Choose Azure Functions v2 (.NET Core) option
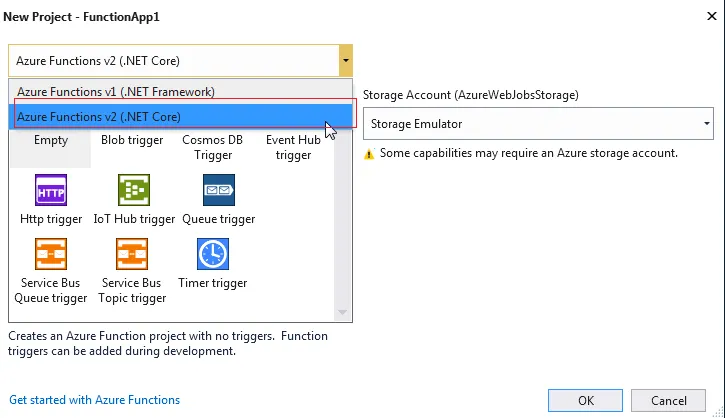 (x=180, y=117)
